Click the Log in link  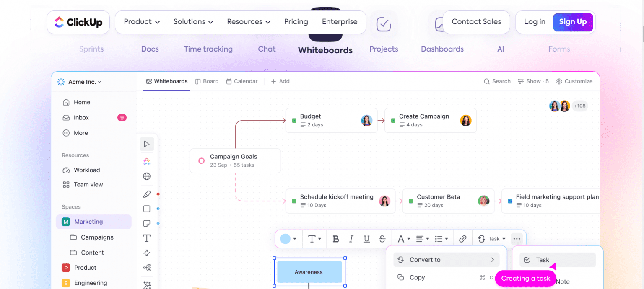click(x=535, y=22)
